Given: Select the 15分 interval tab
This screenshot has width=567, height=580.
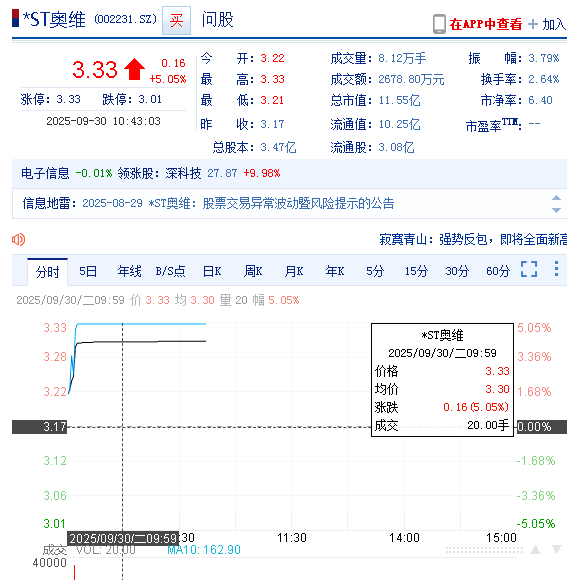Looking at the screenshot, I should (416, 272).
